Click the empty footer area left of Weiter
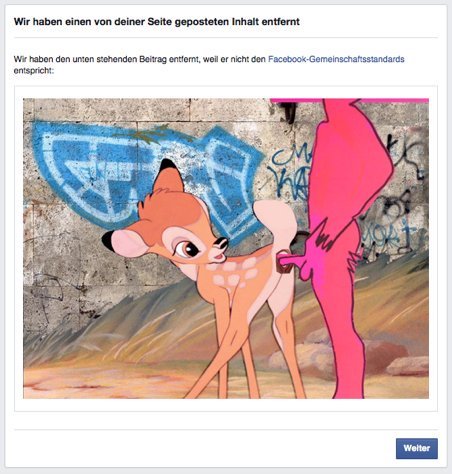Screen dimensions: 452x474 (x=203, y=448)
